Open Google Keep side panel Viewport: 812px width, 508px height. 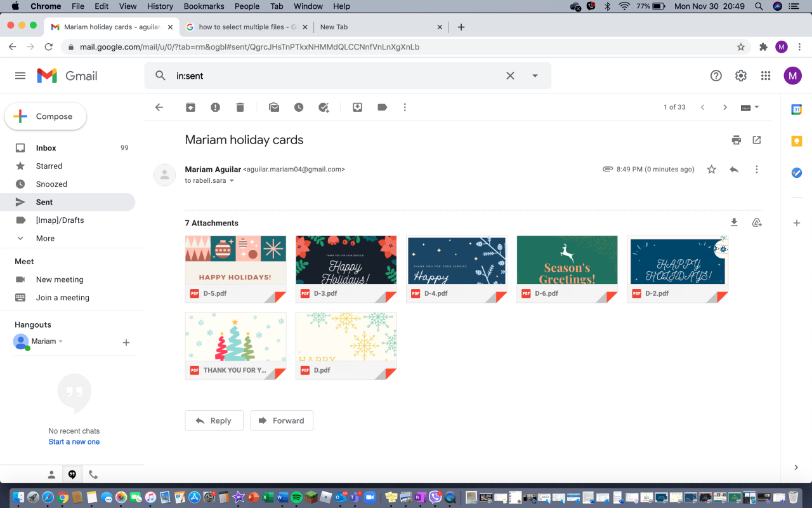tap(797, 141)
